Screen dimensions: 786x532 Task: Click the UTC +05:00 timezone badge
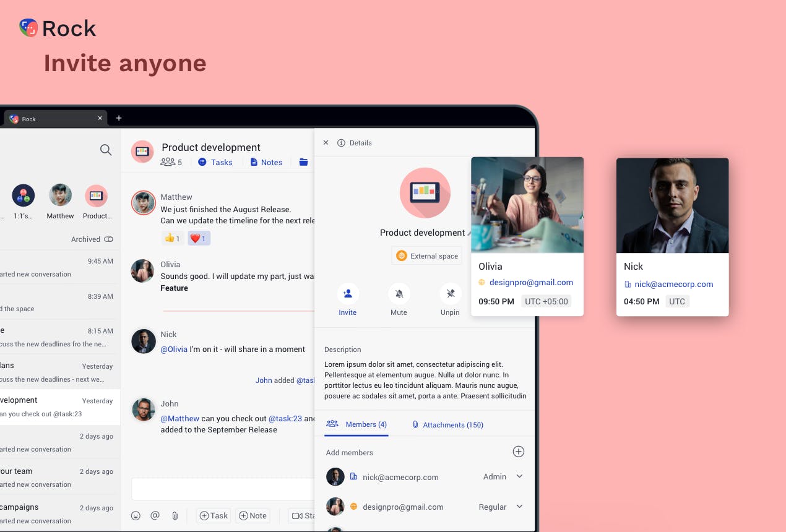(545, 302)
